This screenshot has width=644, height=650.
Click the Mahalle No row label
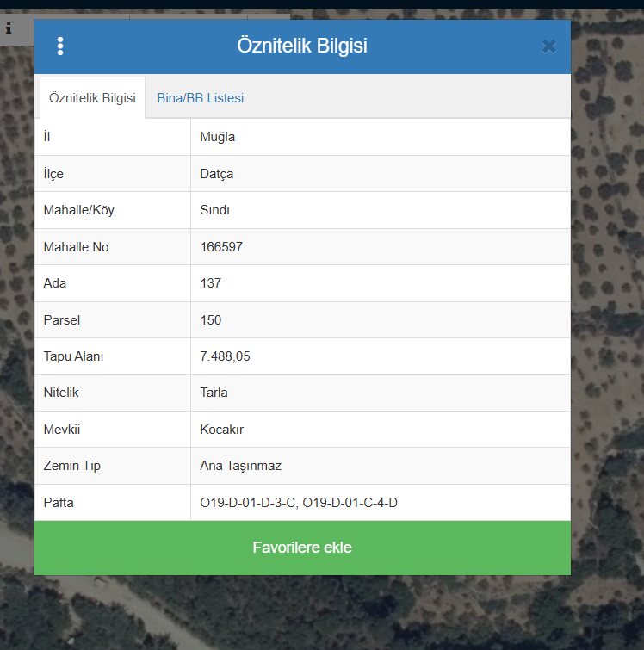[x=76, y=247]
